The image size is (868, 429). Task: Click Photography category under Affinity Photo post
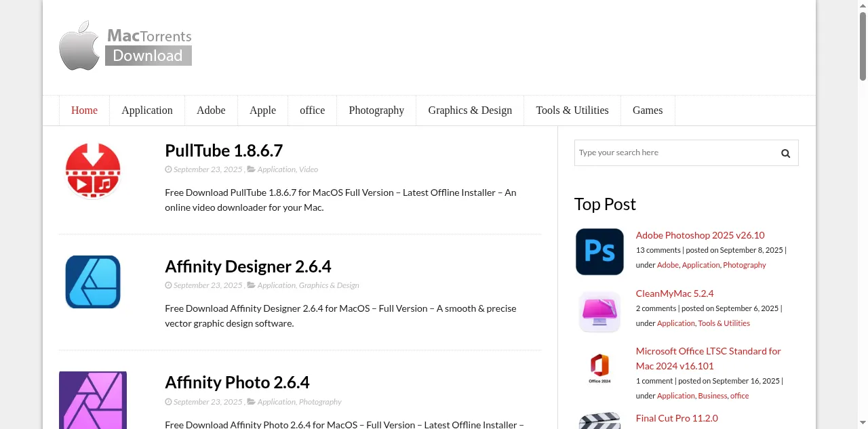pos(320,402)
